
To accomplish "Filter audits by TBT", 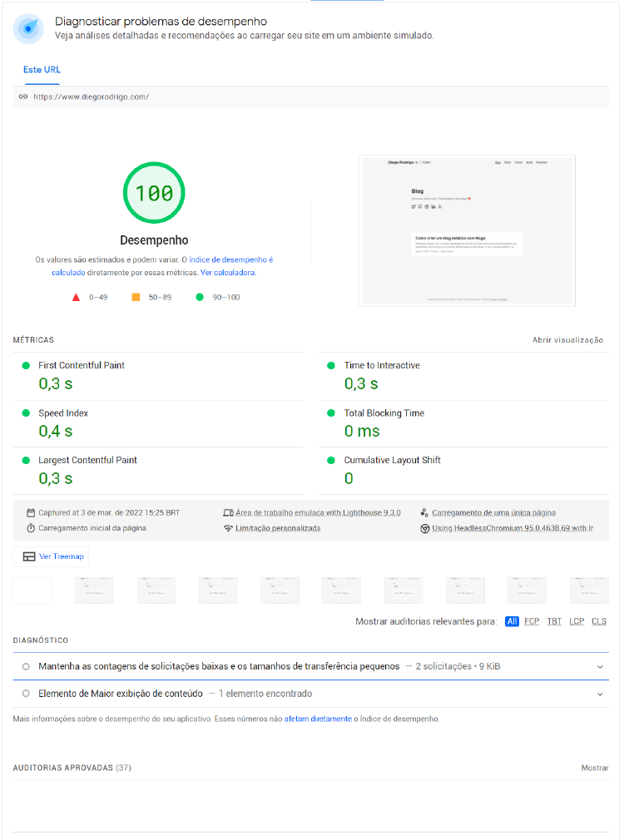I will coord(554,621).
